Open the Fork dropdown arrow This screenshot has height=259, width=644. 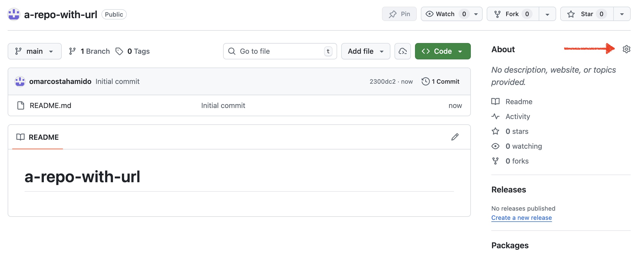point(547,14)
